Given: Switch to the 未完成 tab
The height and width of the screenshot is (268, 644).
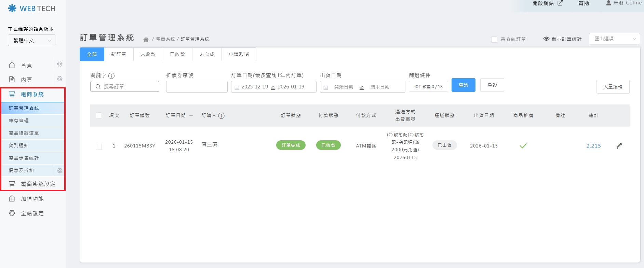Looking at the screenshot, I should pyautogui.click(x=207, y=54).
